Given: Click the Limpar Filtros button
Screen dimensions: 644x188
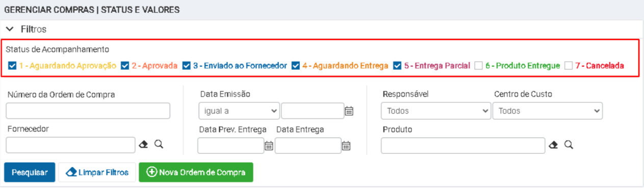Looking at the screenshot, I should pos(97,172).
